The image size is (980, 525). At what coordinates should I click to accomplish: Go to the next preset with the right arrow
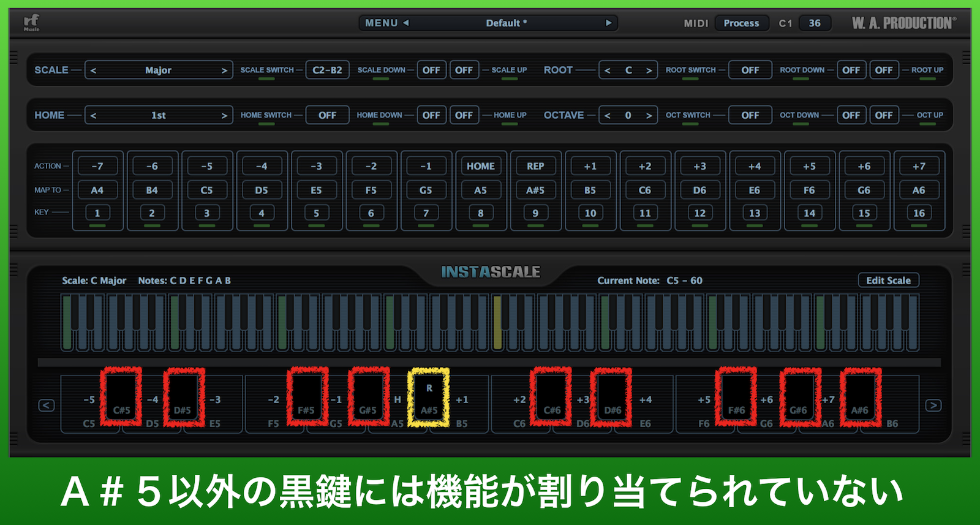[608, 23]
